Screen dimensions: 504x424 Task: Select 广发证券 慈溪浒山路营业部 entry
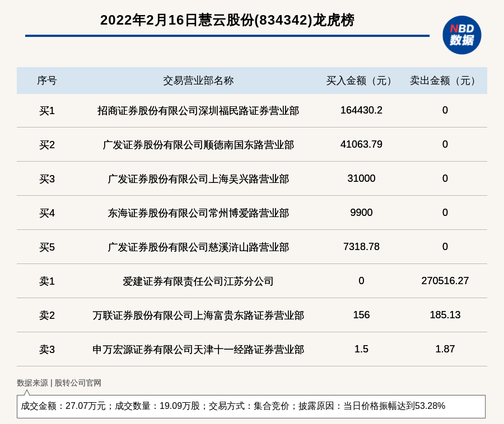click(x=198, y=247)
